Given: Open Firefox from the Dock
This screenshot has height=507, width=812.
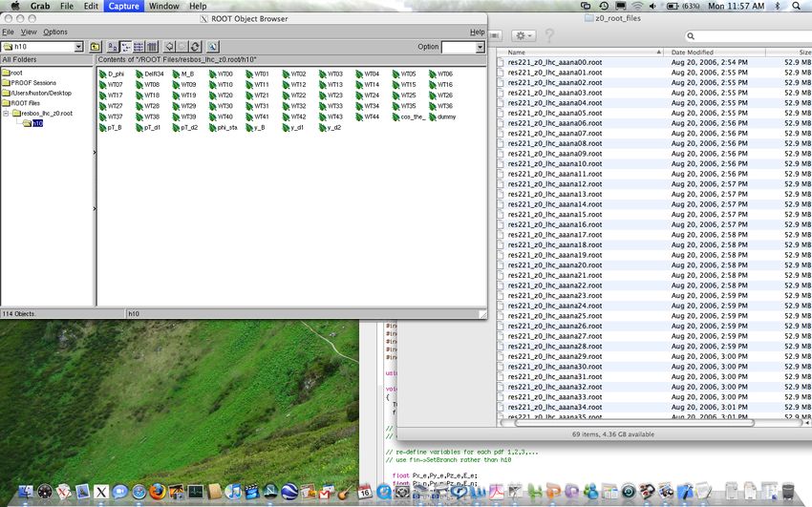Looking at the screenshot, I should (158, 492).
